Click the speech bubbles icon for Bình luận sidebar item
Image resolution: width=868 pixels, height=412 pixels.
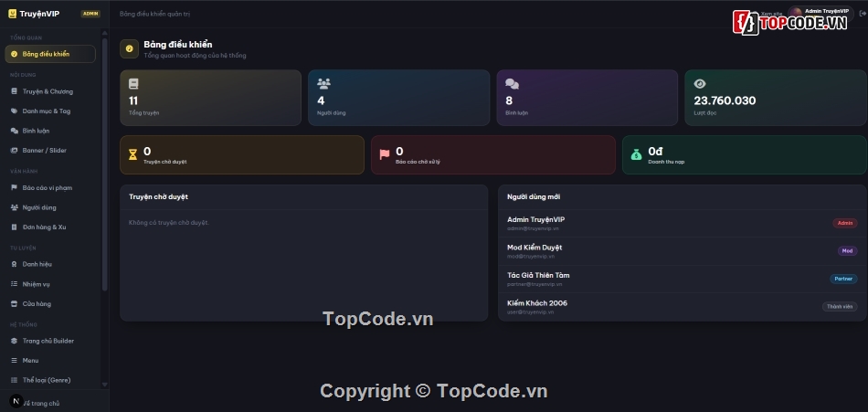point(15,131)
